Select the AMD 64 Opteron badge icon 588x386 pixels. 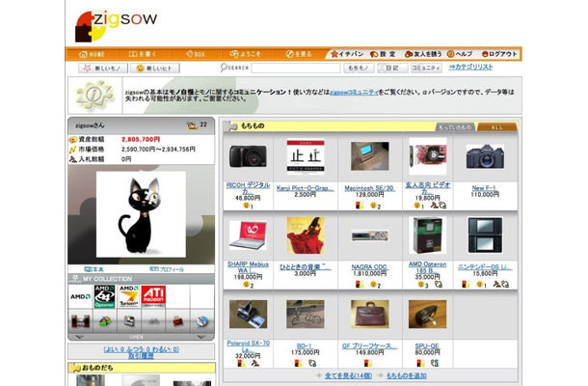click(104, 296)
